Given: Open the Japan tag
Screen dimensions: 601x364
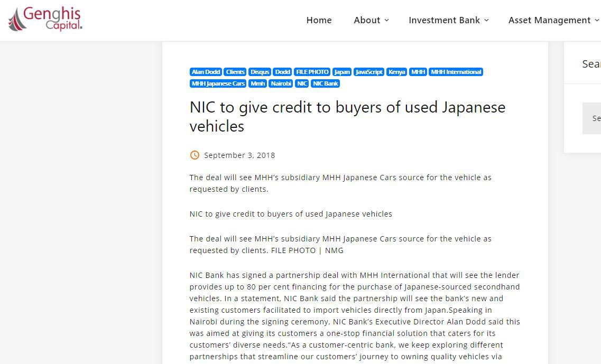Looking at the screenshot, I should 342,72.
